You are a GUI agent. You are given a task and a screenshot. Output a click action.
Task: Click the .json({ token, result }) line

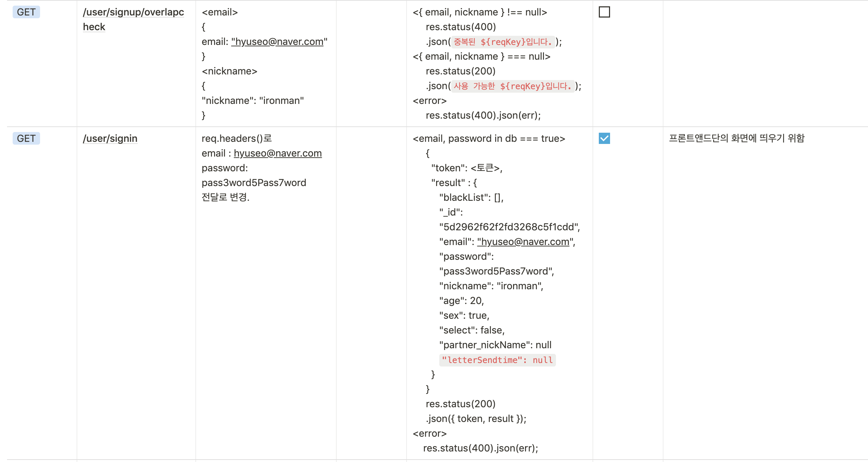pos(476,419)
